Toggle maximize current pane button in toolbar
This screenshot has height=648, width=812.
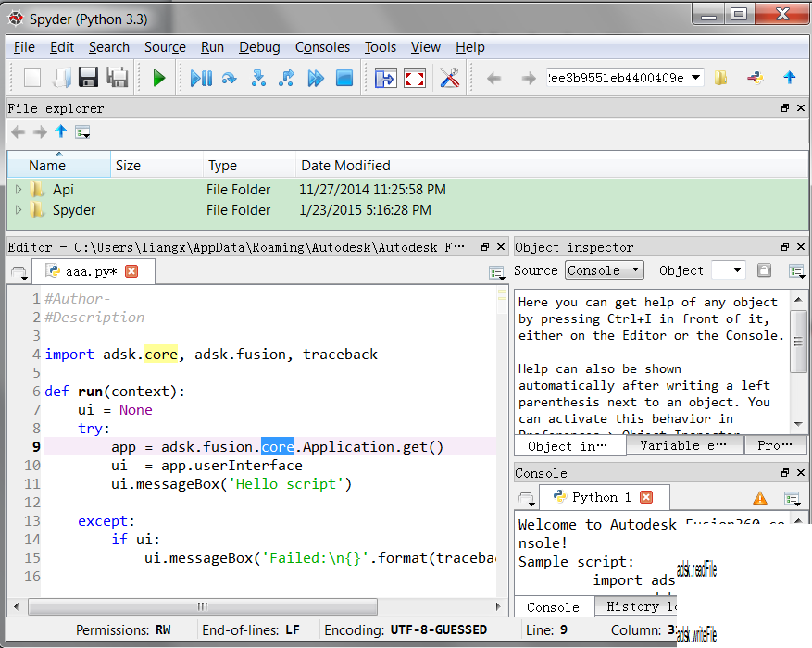385,79
